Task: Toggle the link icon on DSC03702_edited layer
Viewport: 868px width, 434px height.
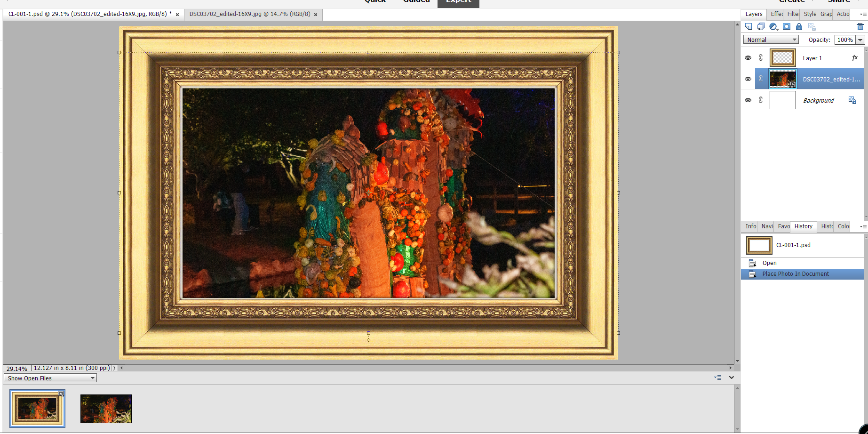Action: [x=761, y=79]
